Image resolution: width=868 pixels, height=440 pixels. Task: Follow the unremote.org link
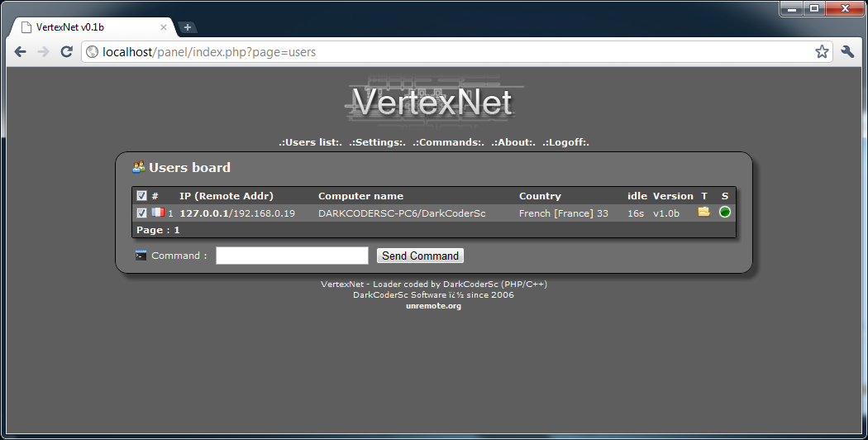(433, 306)
